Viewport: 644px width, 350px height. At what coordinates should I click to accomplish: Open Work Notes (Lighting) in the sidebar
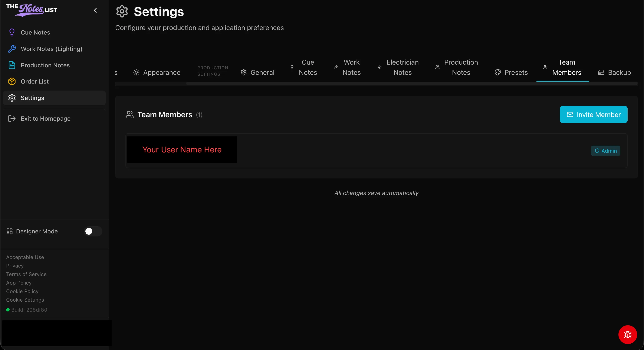point(54,49)
